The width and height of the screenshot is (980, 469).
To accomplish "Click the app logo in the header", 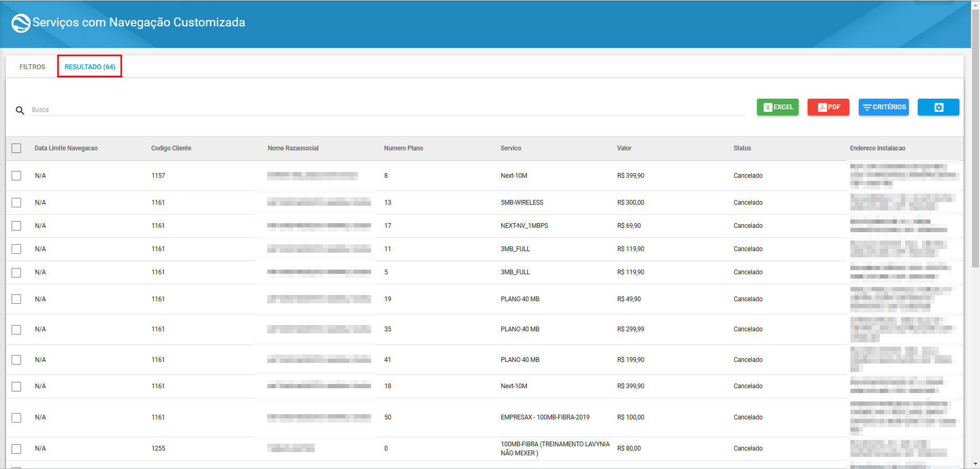I will click(21, 23).
